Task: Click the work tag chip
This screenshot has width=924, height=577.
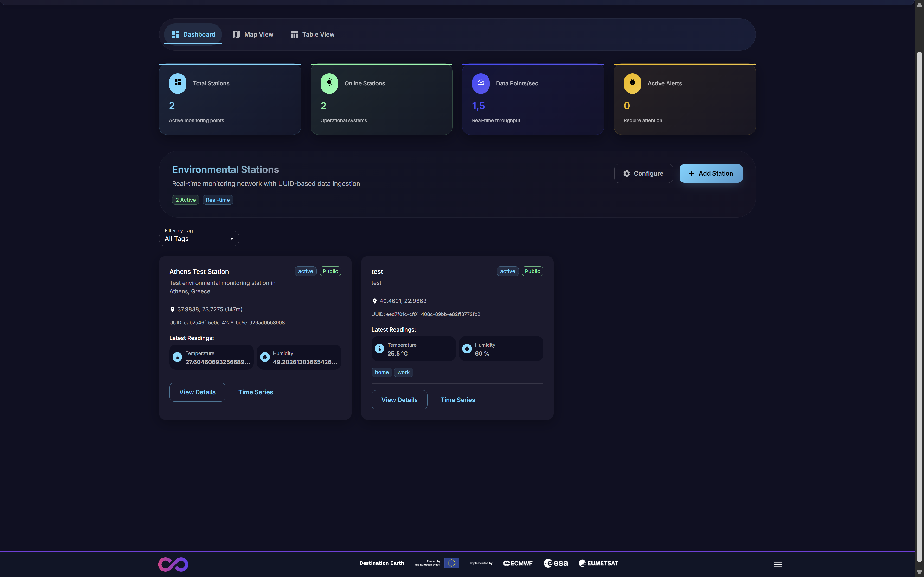Action: (x=403, y=372)
